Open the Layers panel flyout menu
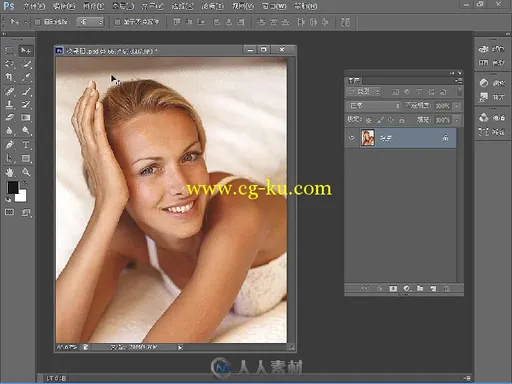The image size is (512, 384). point(459,80)
